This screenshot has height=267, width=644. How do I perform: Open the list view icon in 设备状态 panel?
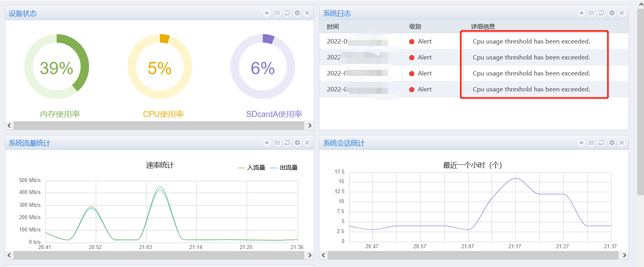pyautogui.click(x=277, y=13)
